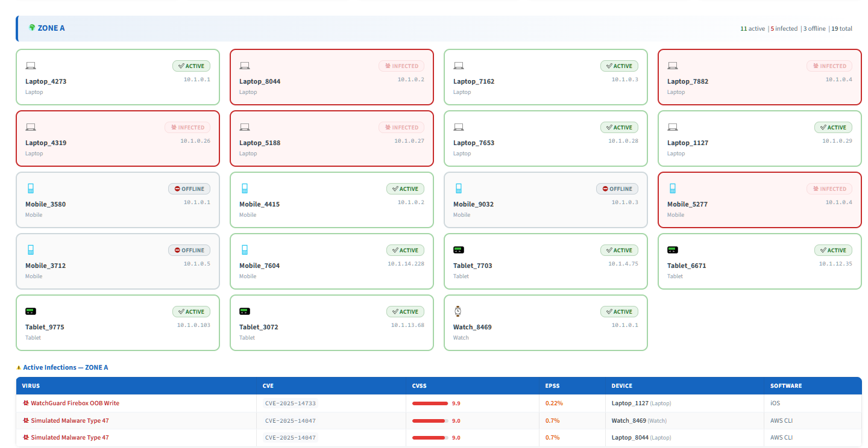This screenshot has width=868, height=448.
Task: Select the Tablet_3072 device card
Action: point(332,323)
